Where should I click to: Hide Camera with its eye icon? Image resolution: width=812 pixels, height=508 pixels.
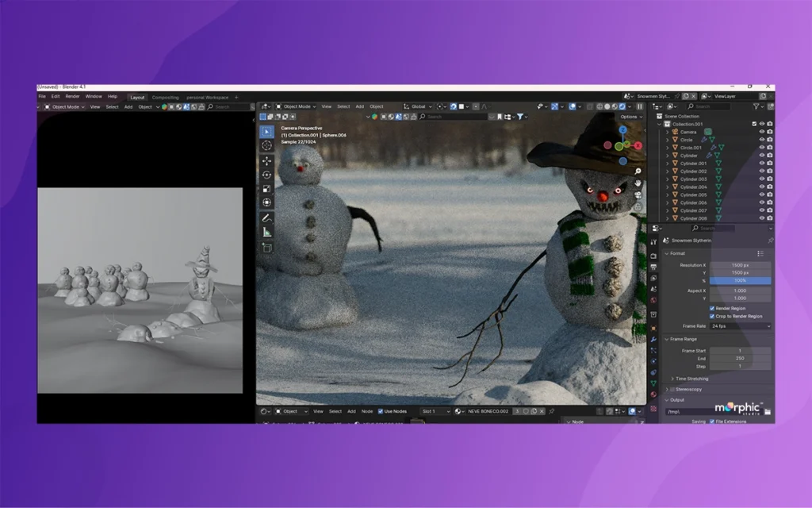(762, 132)
